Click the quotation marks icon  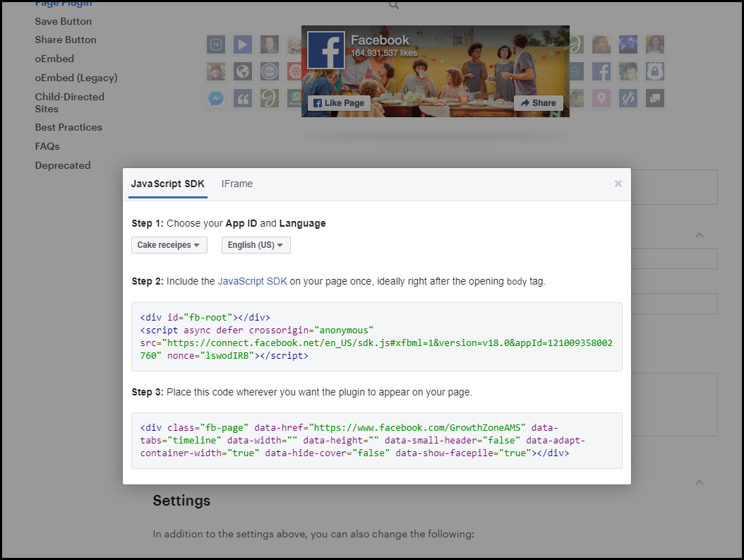(243, 98)
